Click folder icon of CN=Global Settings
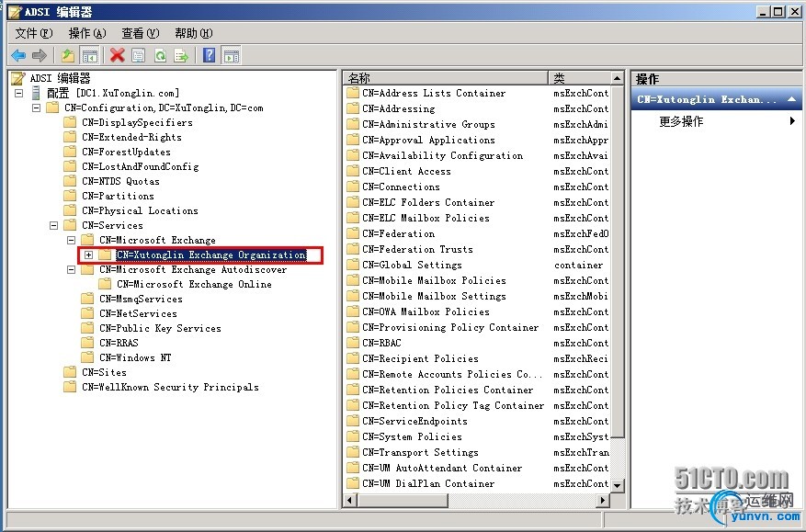The height and width of the screenshot is (532, 806). click(353, 265)
